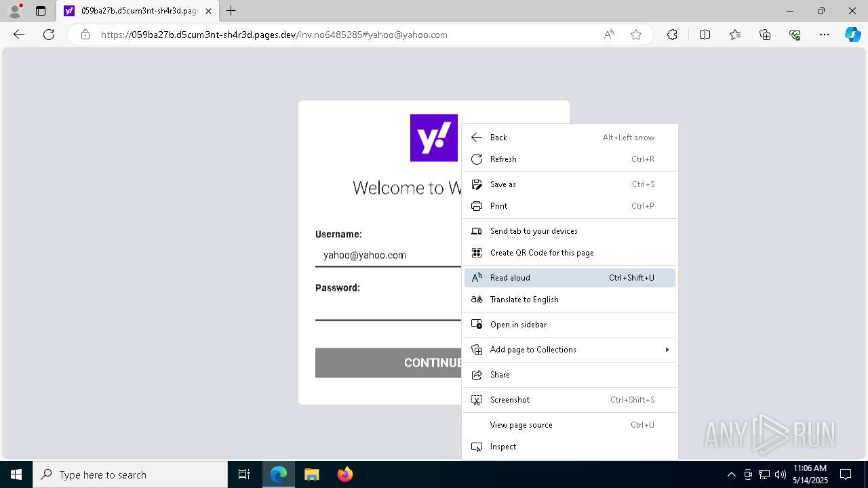868x488 pixels.
Task: Show hidden tray icons chevron
Action: [731, 474]
